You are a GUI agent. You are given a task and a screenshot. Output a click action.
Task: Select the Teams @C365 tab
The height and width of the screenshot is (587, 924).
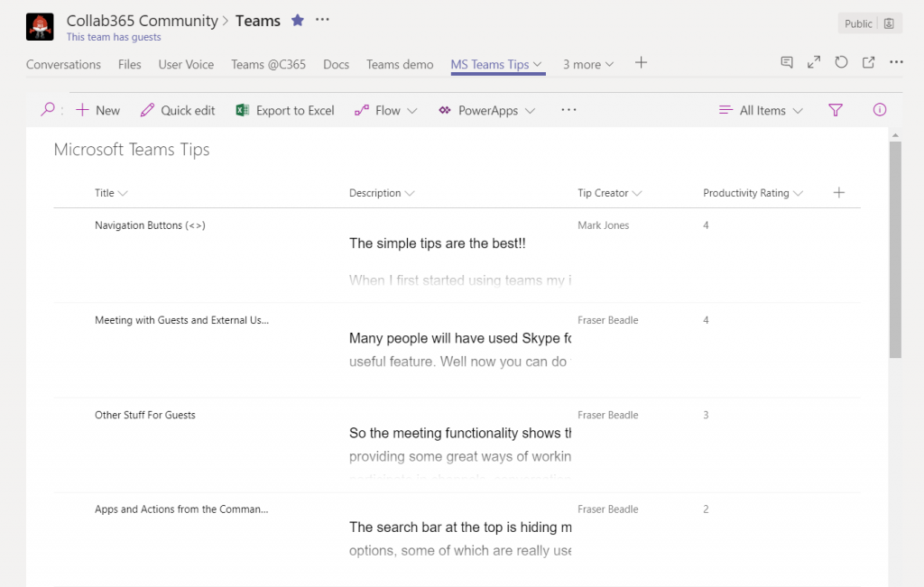(x=268, y=64)
